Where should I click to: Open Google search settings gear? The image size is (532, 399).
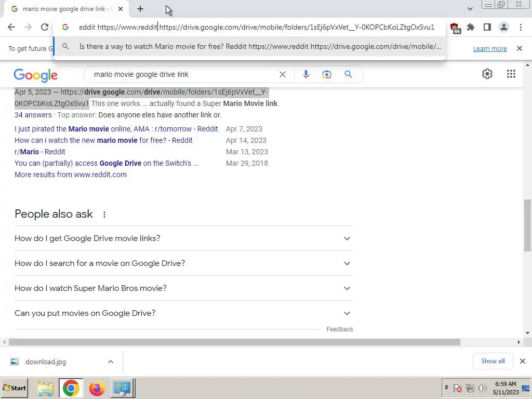(487, 74)
